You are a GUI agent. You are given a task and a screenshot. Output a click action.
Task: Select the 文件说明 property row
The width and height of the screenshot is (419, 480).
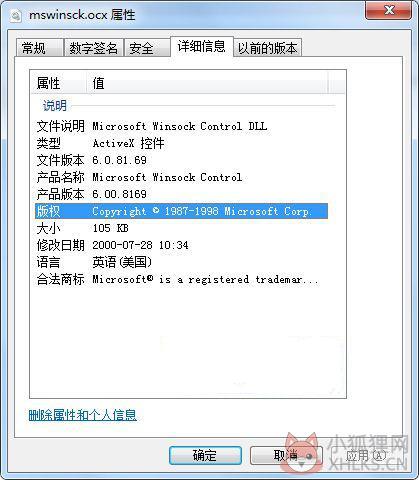coord(181,126)
